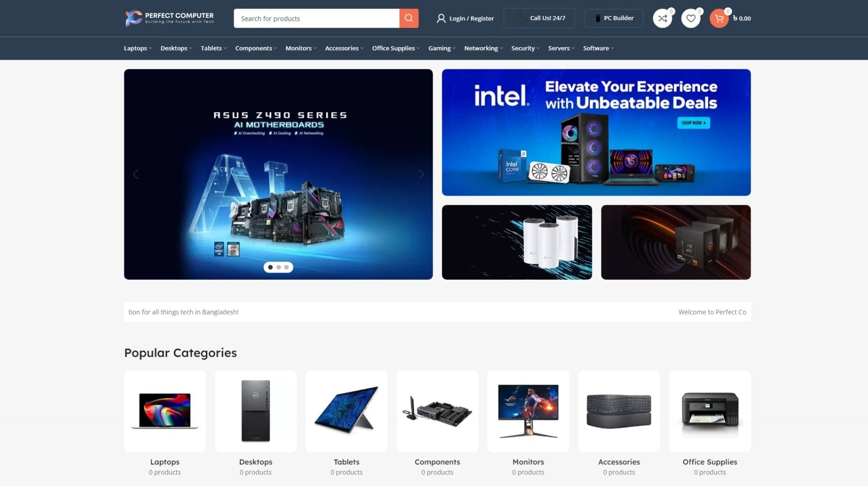The height and width of the screenshot is (486, 868).
Task: Click the Search for products field
Action: coord(317,18)
